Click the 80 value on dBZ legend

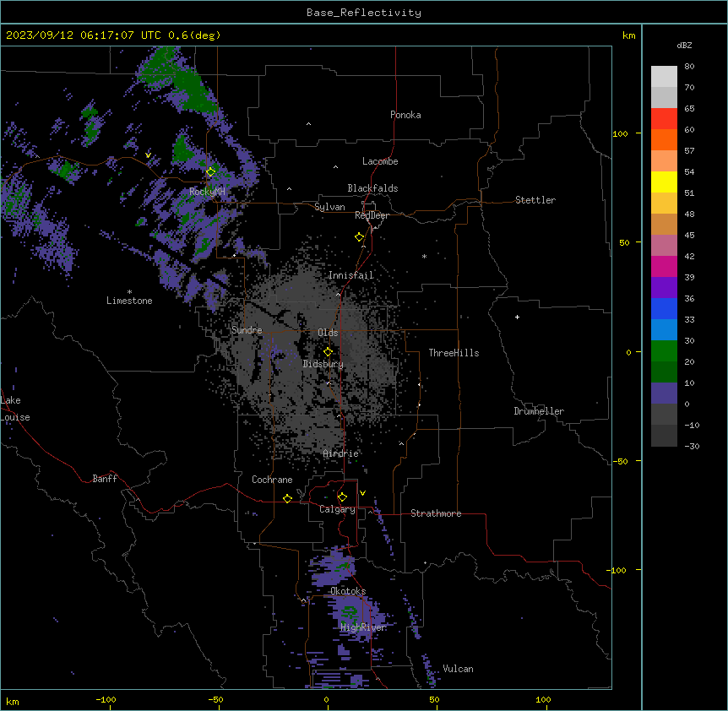click(689, 66)
